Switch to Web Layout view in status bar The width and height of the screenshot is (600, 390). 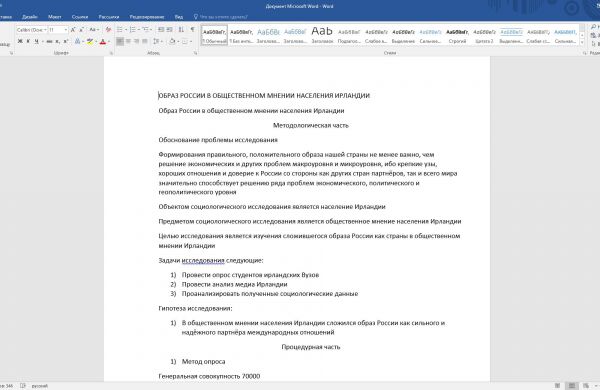586,386
